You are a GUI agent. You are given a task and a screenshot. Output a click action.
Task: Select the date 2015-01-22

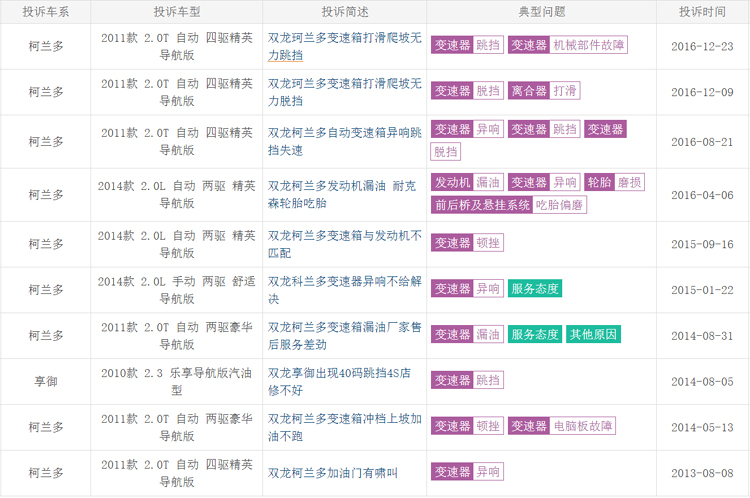tap(702, 290)
